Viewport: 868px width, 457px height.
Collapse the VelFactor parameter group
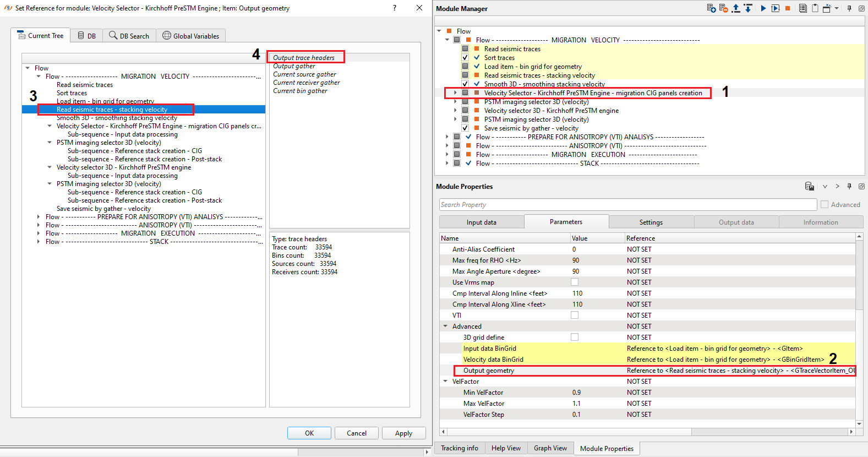point(445,381)
